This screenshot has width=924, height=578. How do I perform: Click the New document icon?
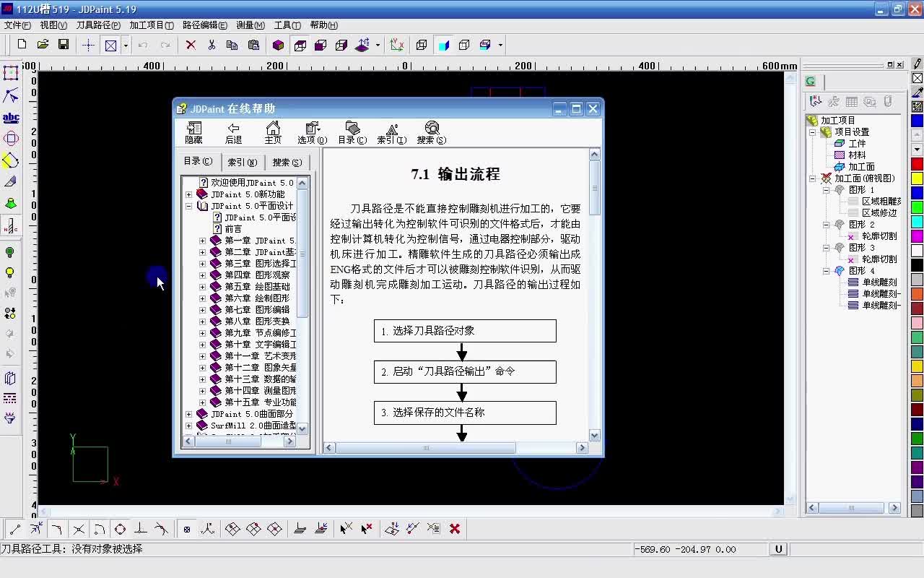22,45
